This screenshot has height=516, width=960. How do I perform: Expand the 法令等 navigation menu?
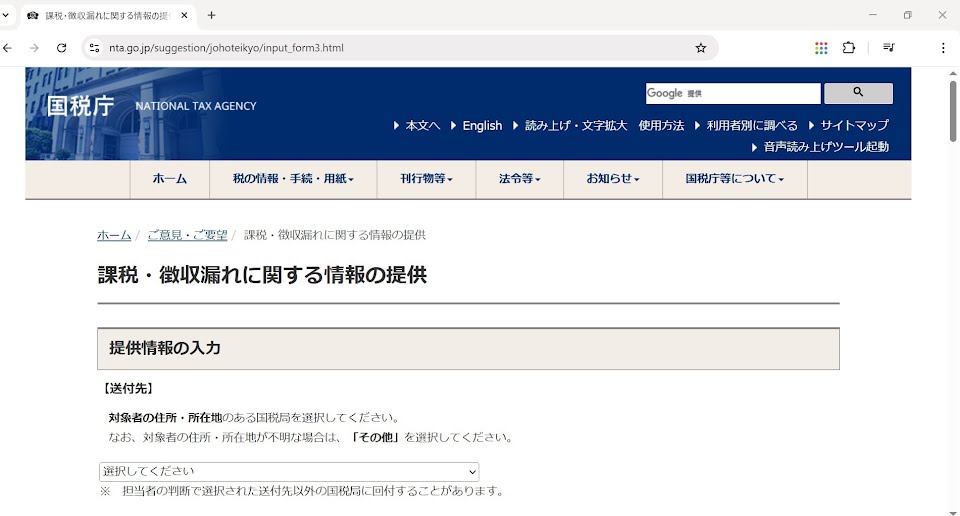point(519,179)
